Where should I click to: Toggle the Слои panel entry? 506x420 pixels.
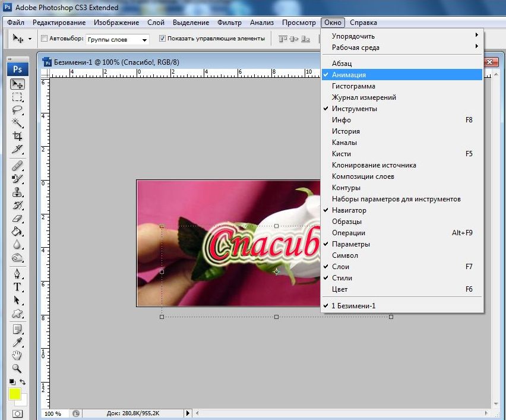pos(402,267)
